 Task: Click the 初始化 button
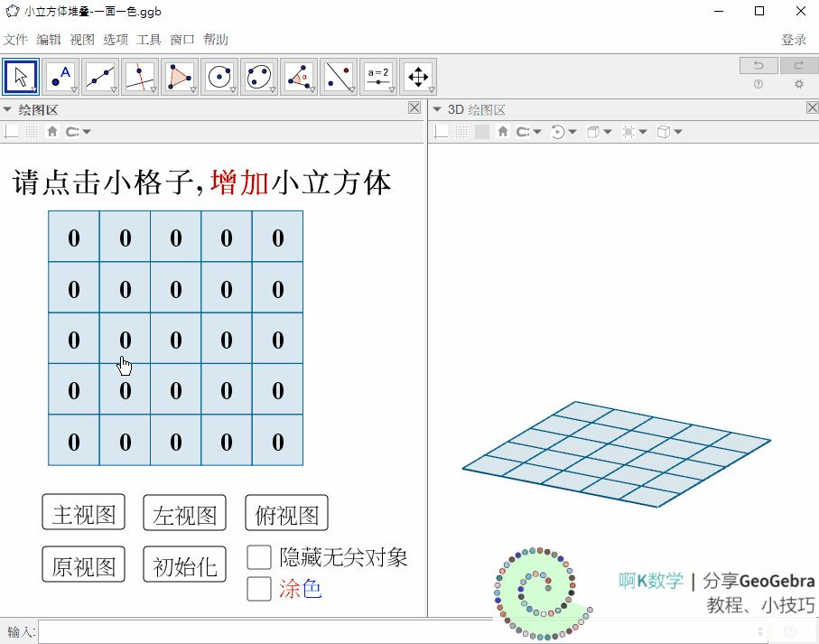point(184,565)
